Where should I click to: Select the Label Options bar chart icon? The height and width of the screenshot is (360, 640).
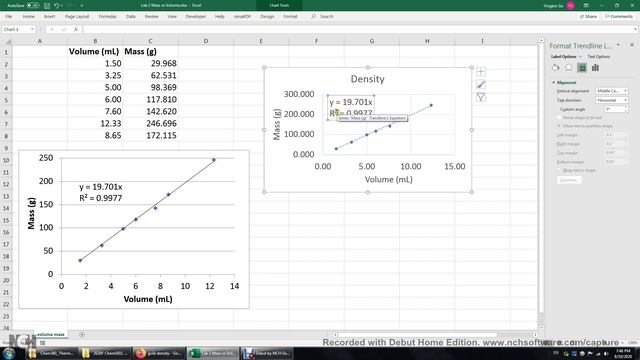click(x=595, y=68)
